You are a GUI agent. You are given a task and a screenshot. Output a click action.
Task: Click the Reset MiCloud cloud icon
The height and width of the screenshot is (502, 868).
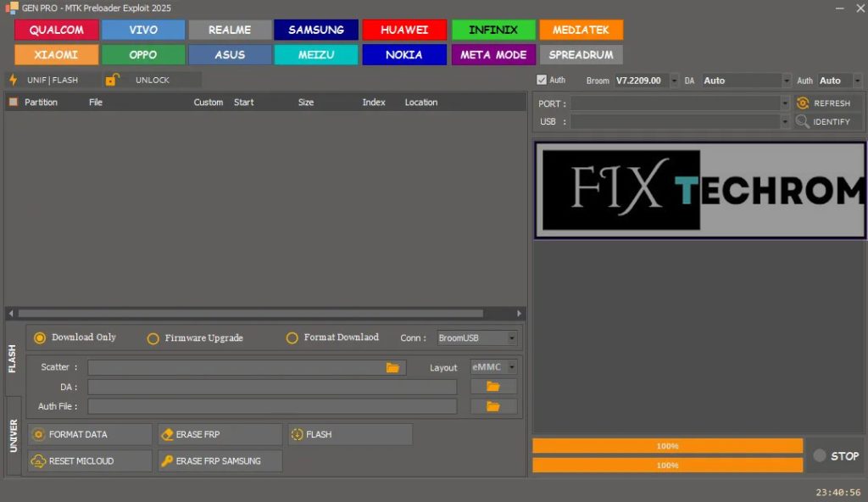(x=38, y=460)
